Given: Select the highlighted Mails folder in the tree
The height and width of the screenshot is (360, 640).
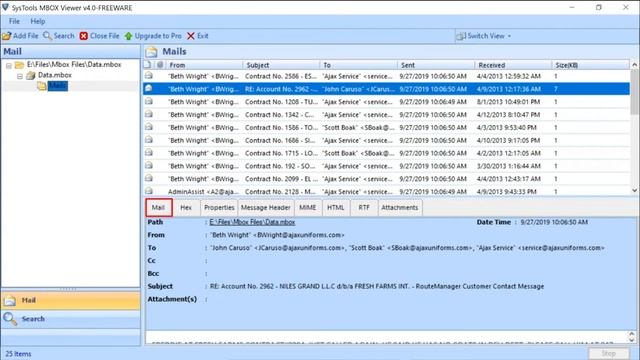Looking at the screenshot, I should click(x=58, y=86).
